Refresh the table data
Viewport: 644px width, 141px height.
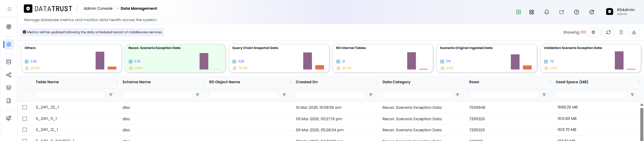(x=608, y=32)
